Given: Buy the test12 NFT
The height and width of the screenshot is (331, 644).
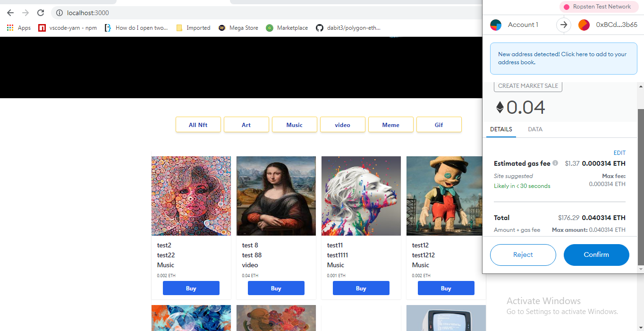Looking at the screenshot, I should (446, 288).
